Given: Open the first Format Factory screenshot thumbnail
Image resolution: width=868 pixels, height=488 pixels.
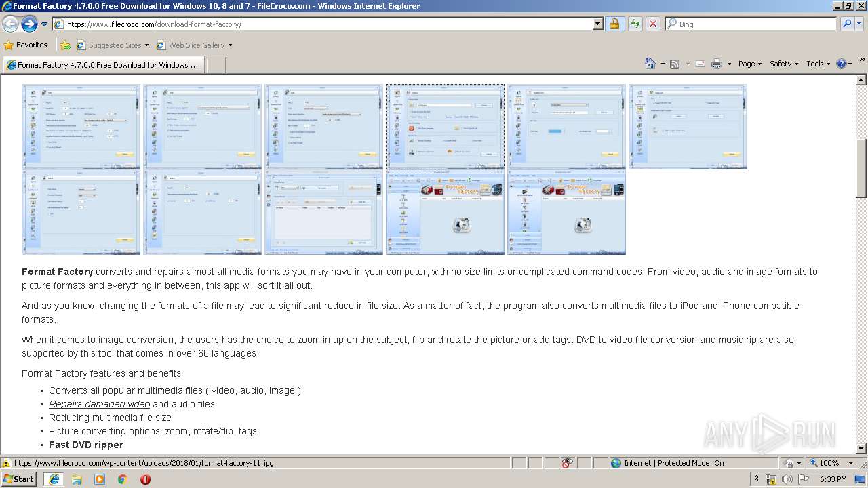Looking at the screenshot, I should coord(81,126).
